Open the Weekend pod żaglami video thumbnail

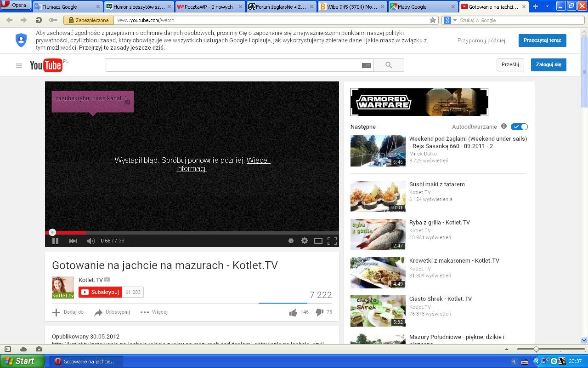point(378,151)
